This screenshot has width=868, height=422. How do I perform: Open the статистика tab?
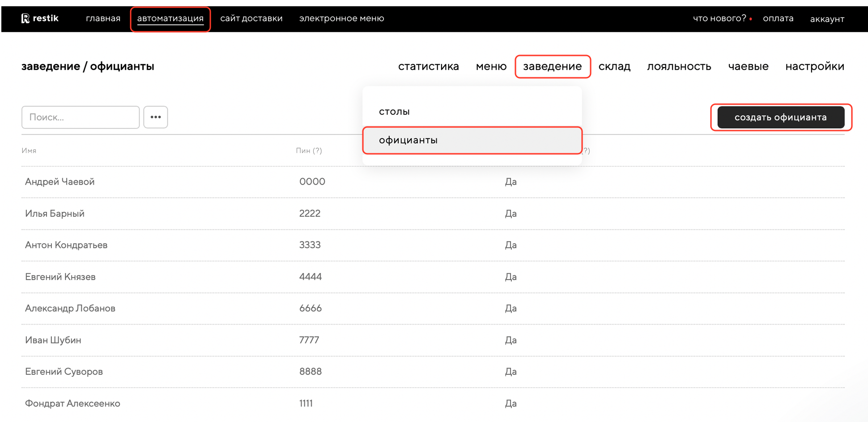coord(428,67)
